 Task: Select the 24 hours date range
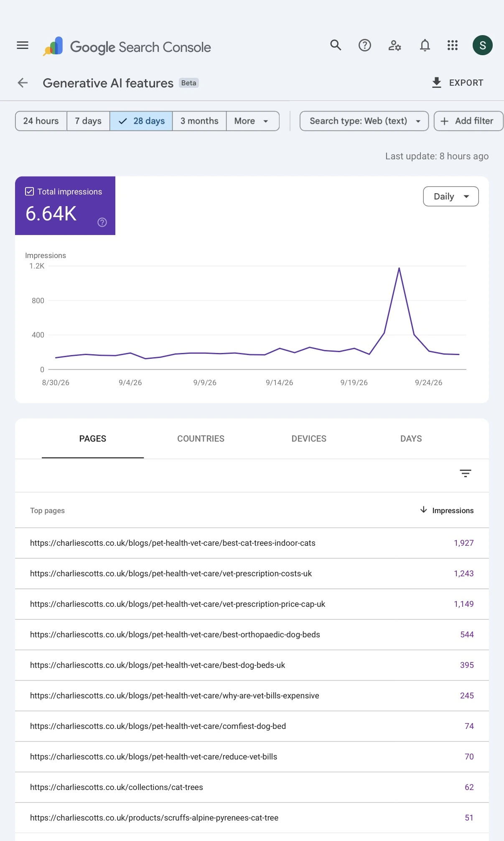[41, 121]
